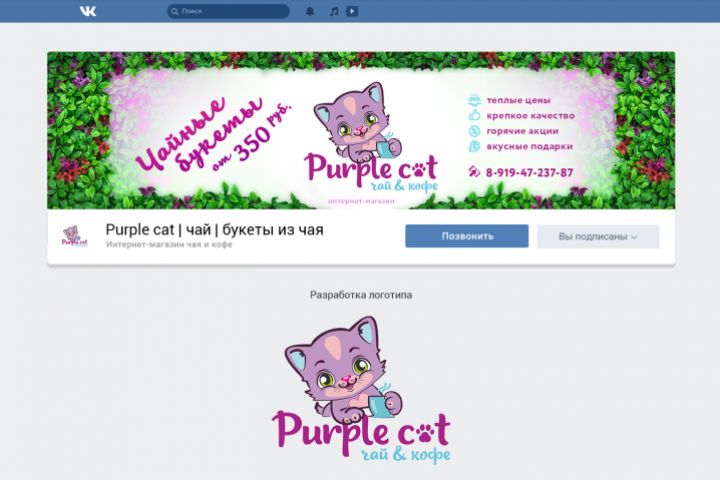The image size is (720, 480).
Task: Expand the Вы подписаны dropdown
Action: pos(598,237)
